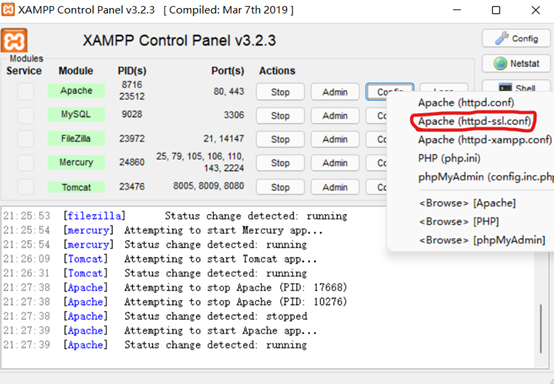Stop the Apache module
The image size is (554, 384).
280,92
